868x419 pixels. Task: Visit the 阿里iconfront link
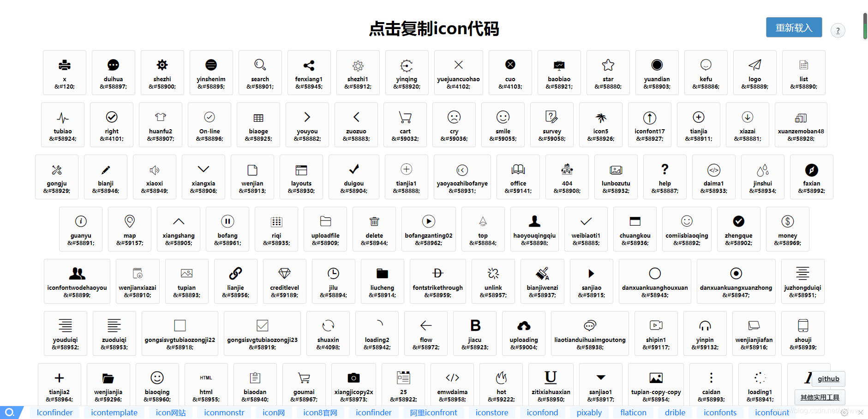pyautogui.click(x=433, y=413)
